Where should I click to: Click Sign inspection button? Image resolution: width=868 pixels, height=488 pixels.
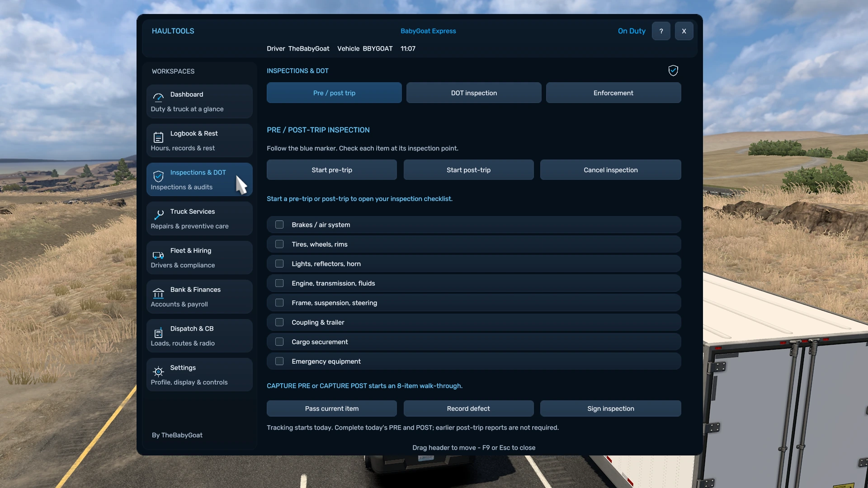(x=611, y=408)
